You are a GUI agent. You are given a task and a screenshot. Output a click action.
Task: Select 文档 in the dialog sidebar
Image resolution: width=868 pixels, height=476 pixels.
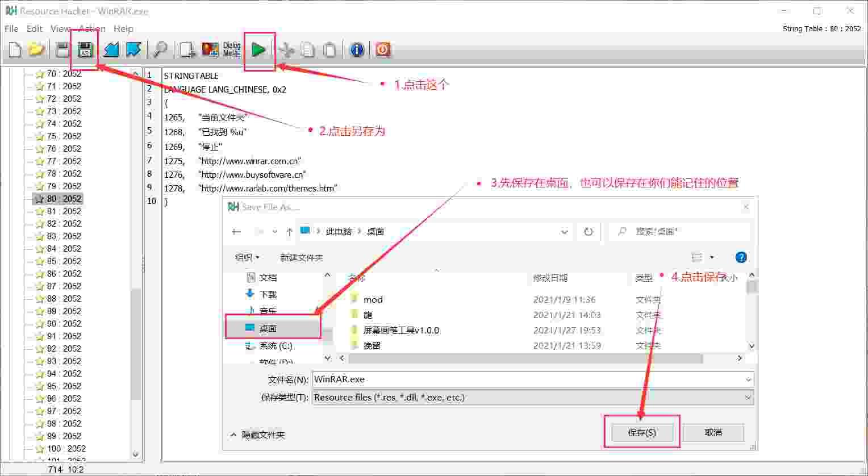[x=268, y=277]
